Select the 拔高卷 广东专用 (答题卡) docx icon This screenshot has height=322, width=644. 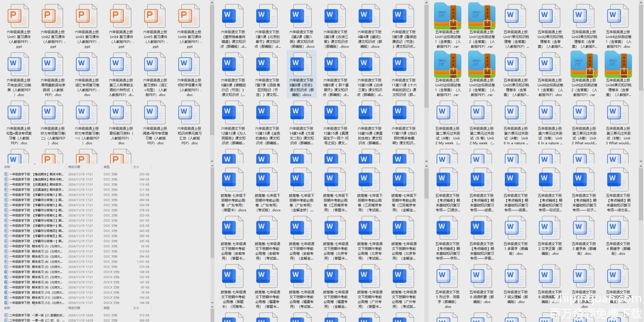[233, 179]
